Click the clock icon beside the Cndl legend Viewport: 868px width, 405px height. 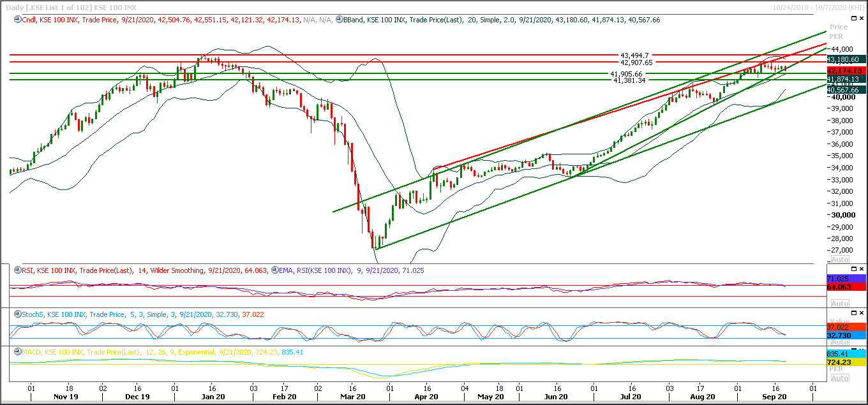(18, 20)
